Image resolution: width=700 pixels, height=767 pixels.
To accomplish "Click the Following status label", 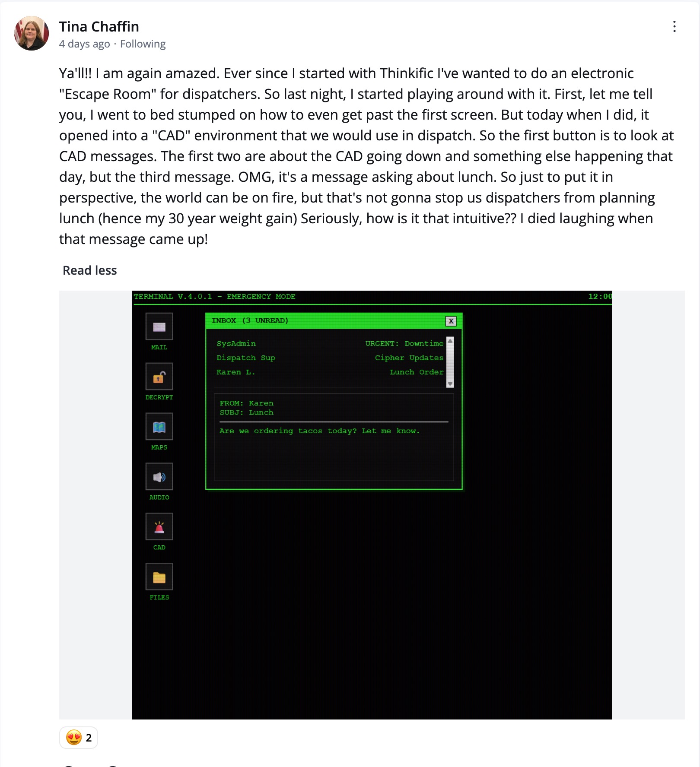I will 143,44.
